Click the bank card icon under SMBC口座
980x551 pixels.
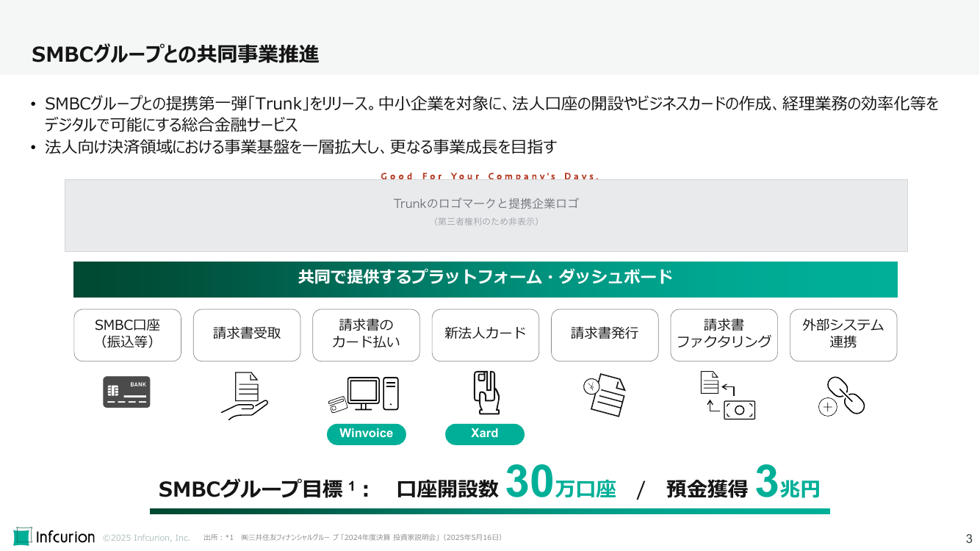(x=126, y=392)
